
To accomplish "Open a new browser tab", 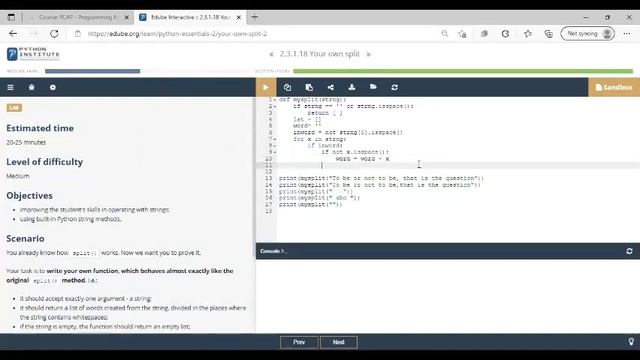I will 254,17.
